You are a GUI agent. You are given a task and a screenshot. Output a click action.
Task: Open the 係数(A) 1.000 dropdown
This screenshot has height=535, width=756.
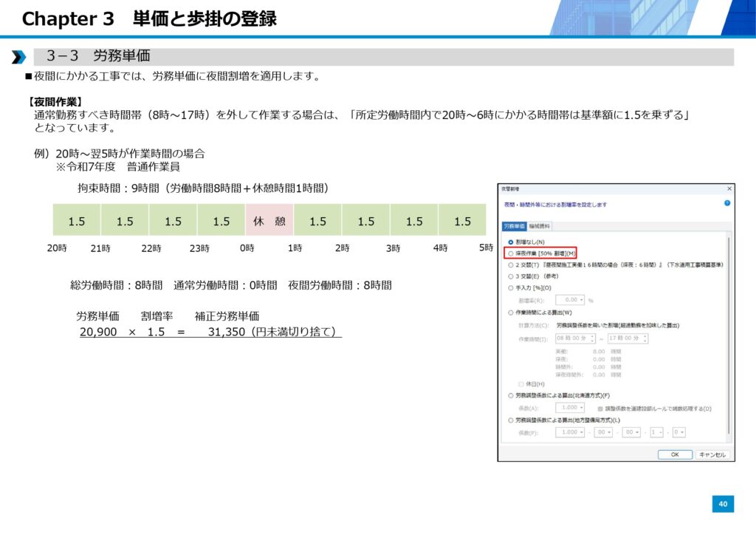(582, 408)
